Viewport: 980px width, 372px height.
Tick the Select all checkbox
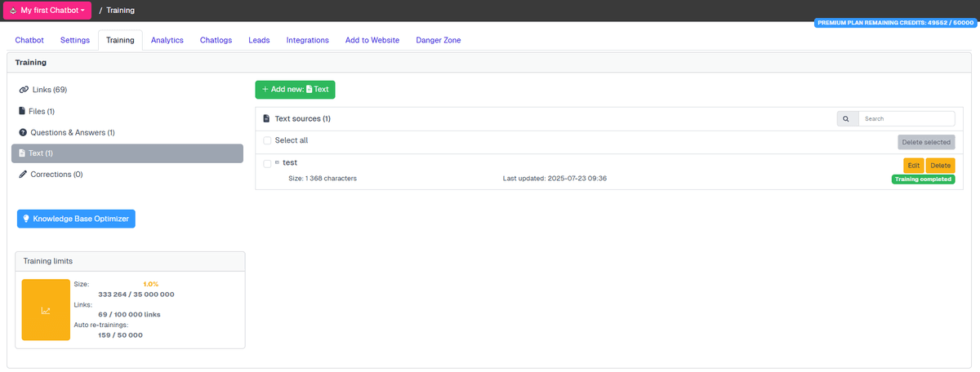pyautogui.click(x=267, y=141)
